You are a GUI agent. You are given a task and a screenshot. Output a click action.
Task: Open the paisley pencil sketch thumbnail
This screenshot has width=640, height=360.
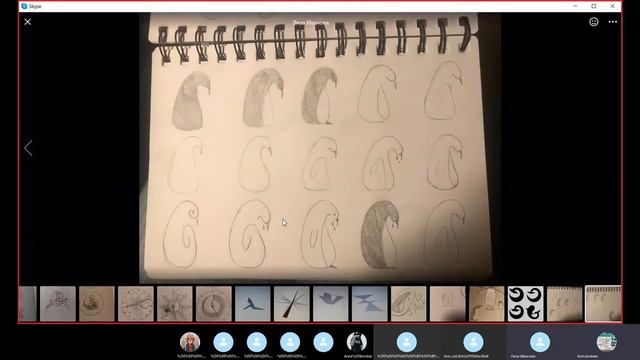[x=409, y=304]
